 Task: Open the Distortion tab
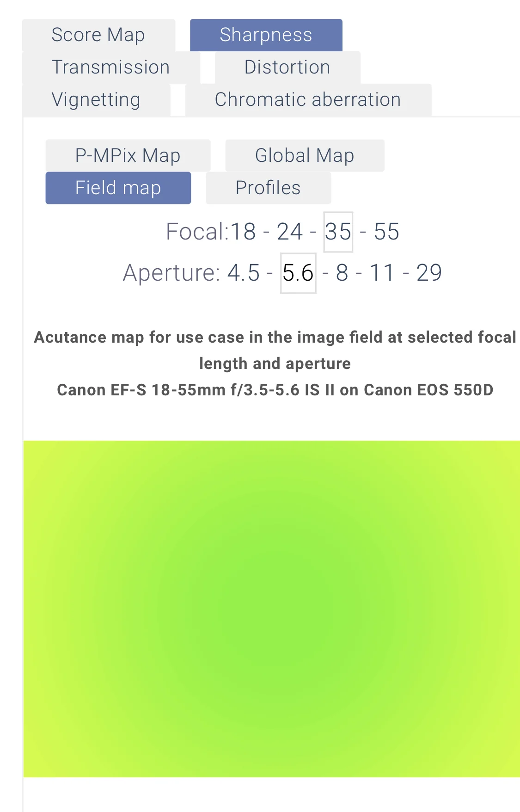pos(287,68)
